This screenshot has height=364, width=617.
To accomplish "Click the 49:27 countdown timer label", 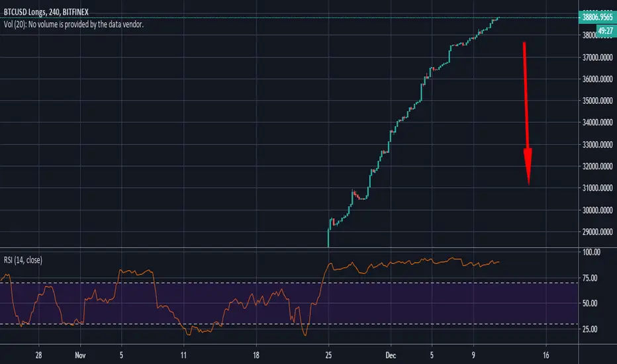I will pyautogui.click(x=606, y=30).
